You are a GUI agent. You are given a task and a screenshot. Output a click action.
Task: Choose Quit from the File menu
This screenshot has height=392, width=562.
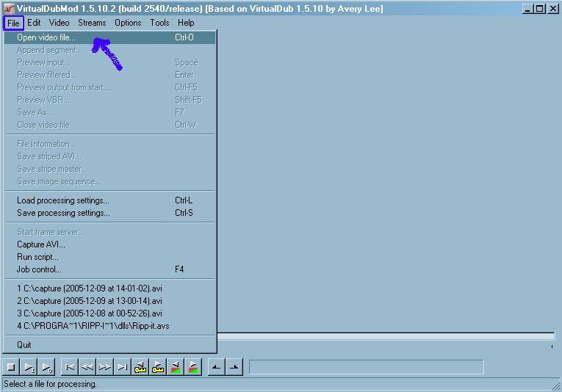pos(109,345)
